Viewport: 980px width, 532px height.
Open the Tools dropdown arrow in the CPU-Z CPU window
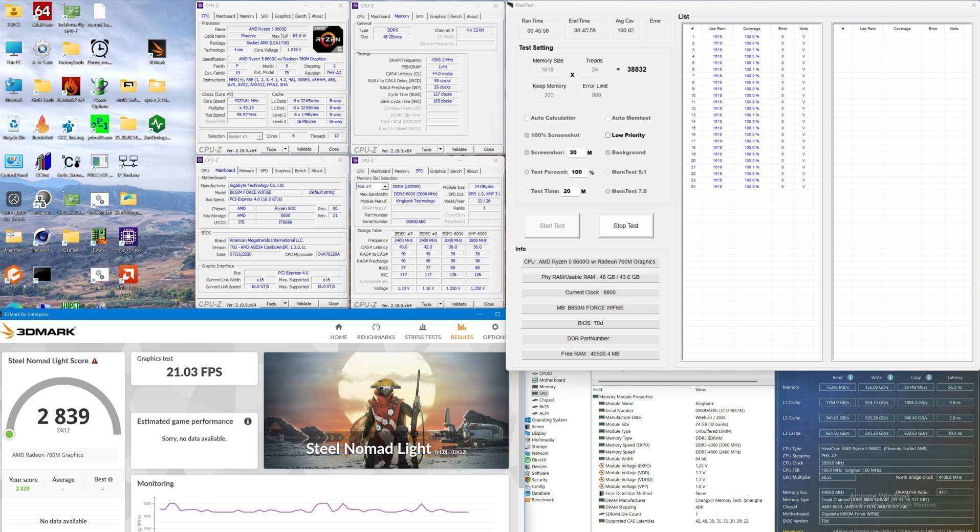point(286,149)
